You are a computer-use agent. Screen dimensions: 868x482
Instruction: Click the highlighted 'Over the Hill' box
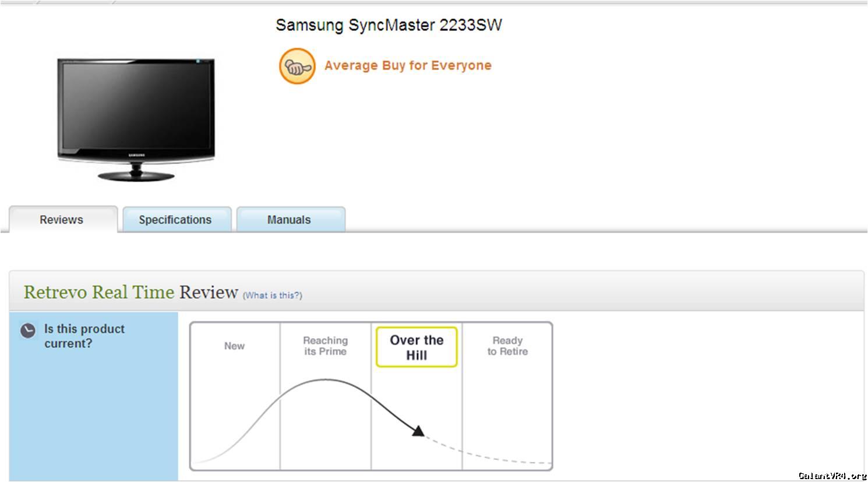pyautogui.click(x=417, y=347)
